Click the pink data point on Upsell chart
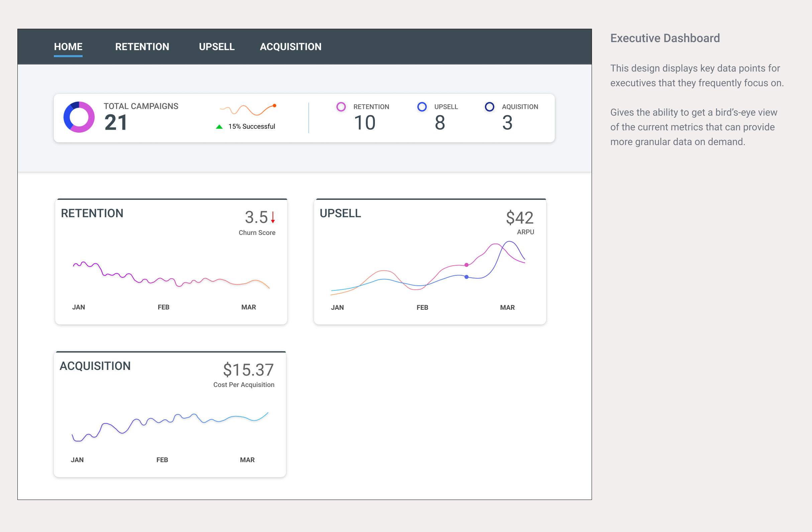812x532 pixels. [467, 265]
